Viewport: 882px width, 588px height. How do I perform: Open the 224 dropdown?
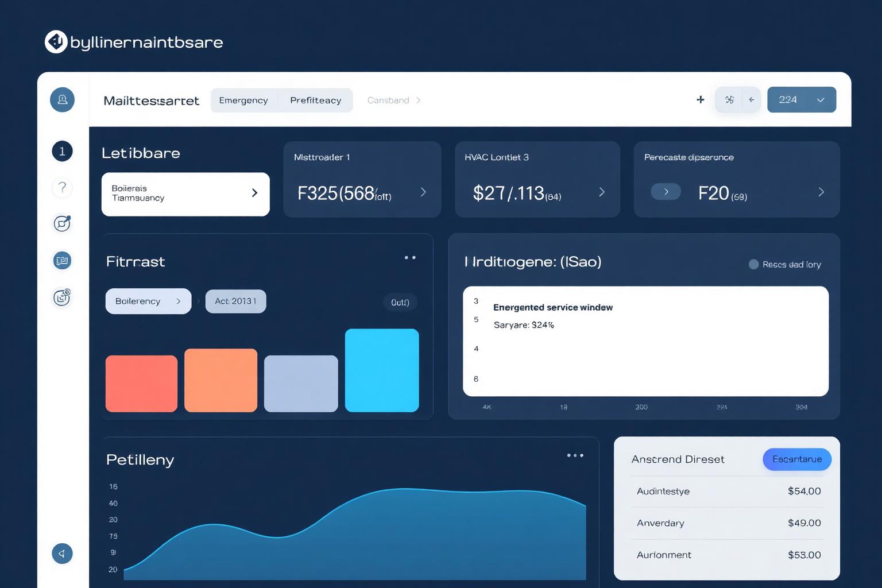[802, 100]
